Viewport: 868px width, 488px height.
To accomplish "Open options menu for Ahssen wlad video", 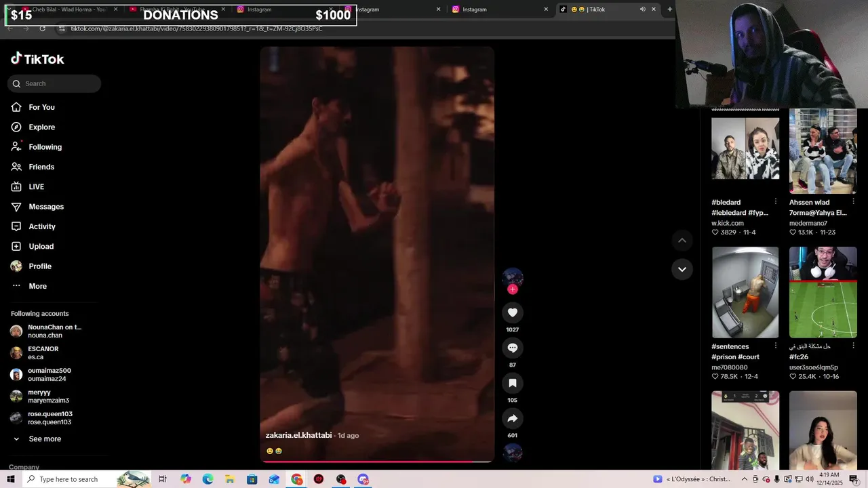I will tap(853, 202).
